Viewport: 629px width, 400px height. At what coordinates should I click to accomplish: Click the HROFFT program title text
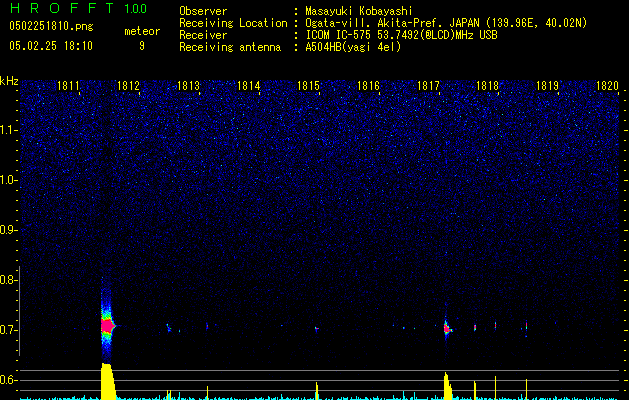[x=62, y=8]
